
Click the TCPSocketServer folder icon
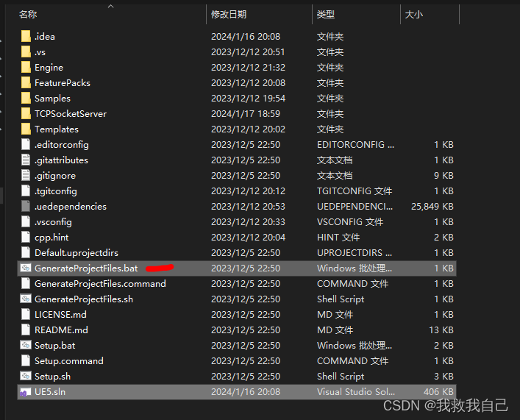coord(26,113)
